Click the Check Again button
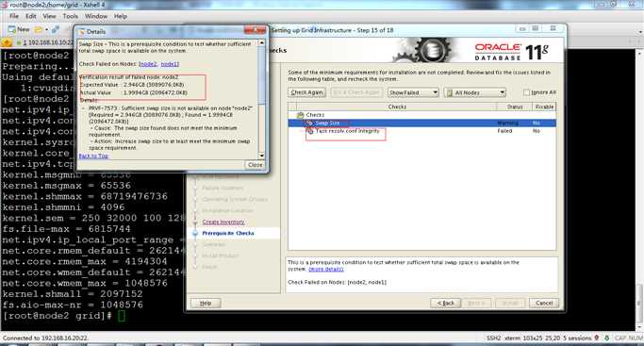 (x=306, y=92)
